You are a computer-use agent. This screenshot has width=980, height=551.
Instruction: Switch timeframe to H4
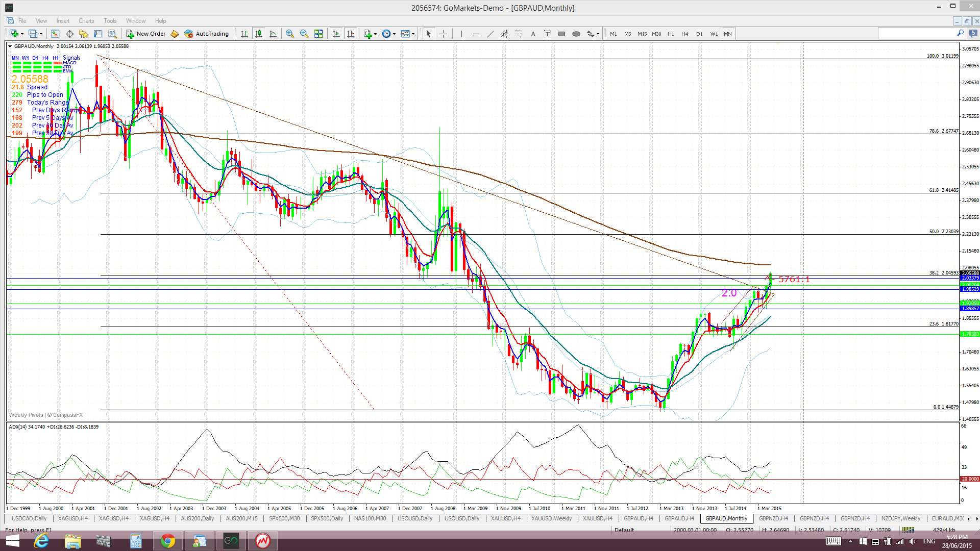685,34
